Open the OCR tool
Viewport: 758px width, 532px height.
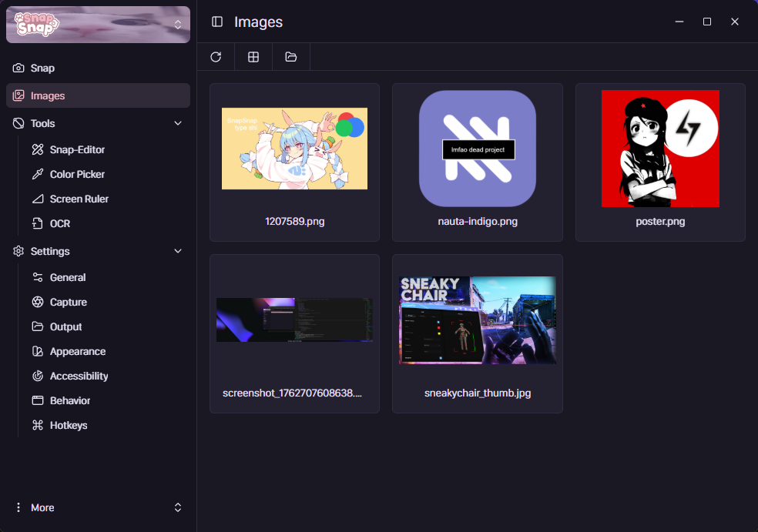[x=60, y=223]
